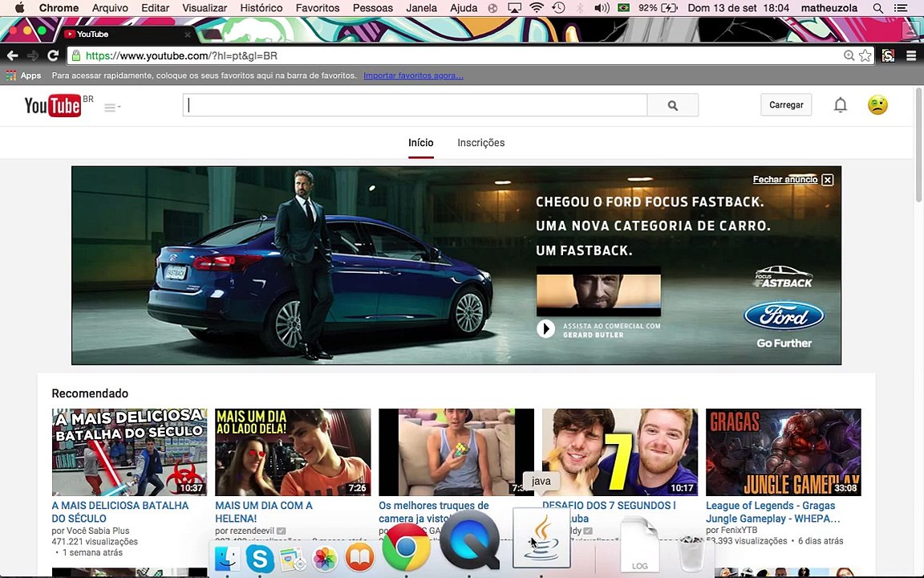Image resolution: width=924 pixels, height=578 pixels.
Task: Reload the page with the refresh icon
Action: tap(53, 55)
